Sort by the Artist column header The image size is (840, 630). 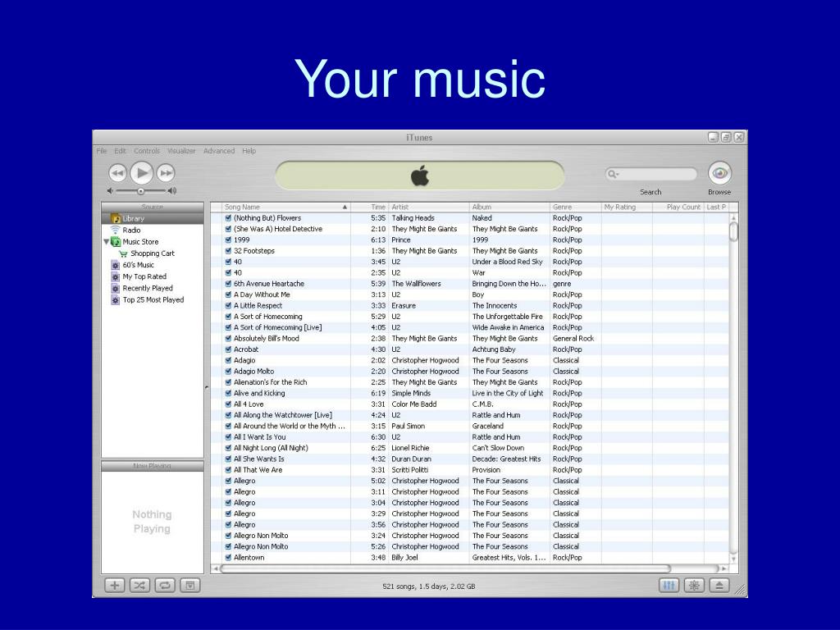click(428, 207)
